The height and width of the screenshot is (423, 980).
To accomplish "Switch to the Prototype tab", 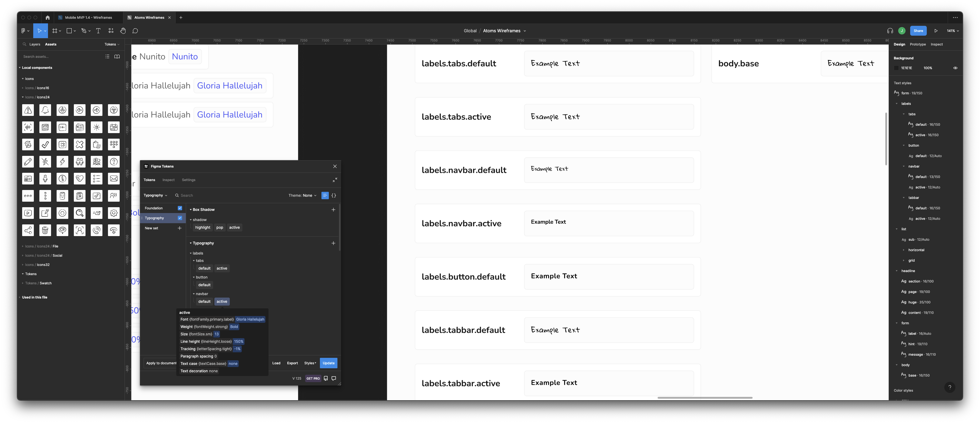I will tap(917, 45).
